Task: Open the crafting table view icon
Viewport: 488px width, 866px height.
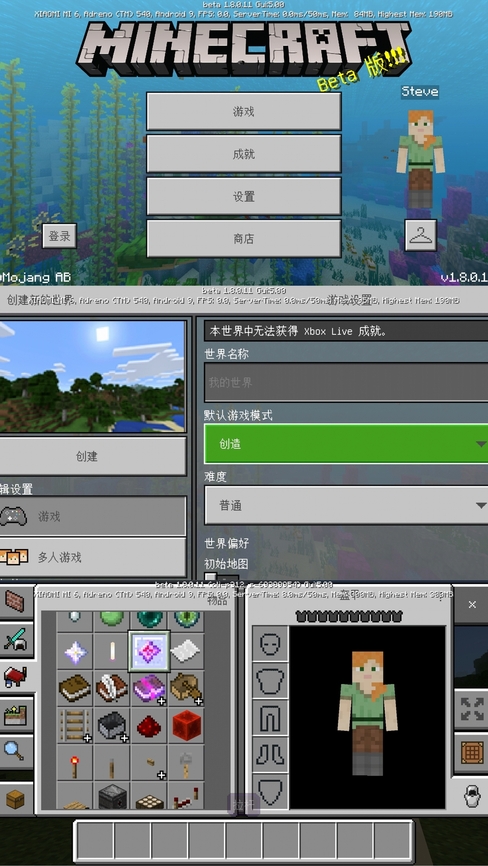Action: (472, 753)
